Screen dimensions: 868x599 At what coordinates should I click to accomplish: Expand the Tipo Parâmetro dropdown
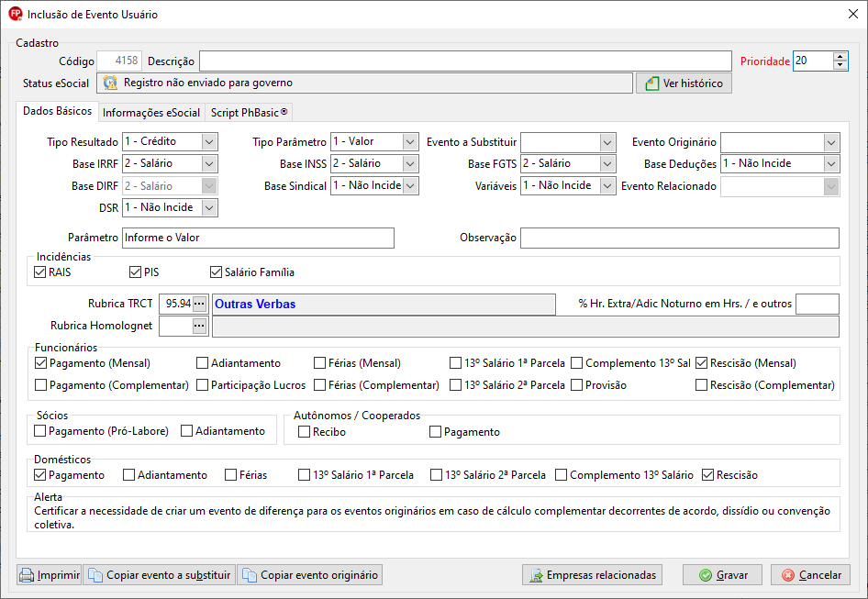[x=409, y=141]
